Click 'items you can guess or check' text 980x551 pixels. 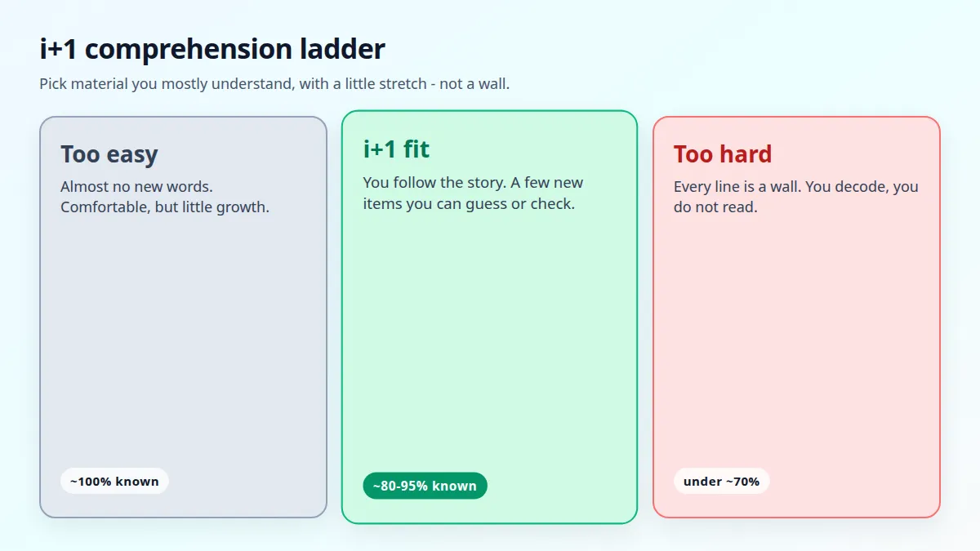click(x=469, y=203)
